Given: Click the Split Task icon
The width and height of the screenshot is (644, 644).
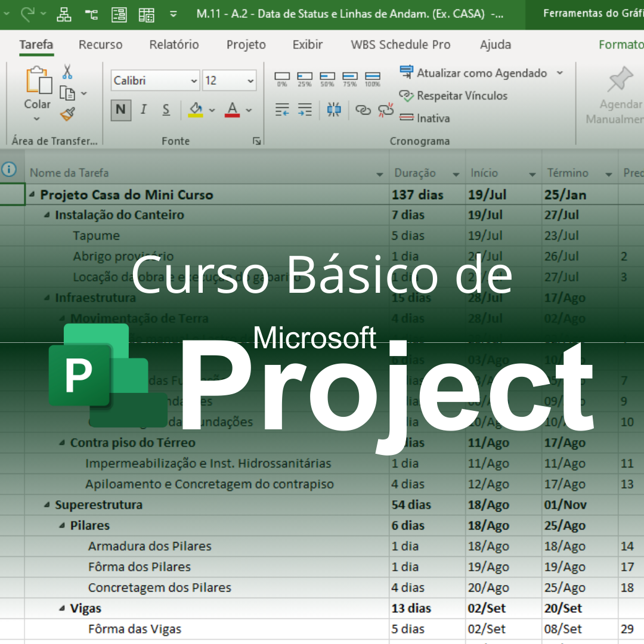Looking at the screenshot, I should pos(334,110).
